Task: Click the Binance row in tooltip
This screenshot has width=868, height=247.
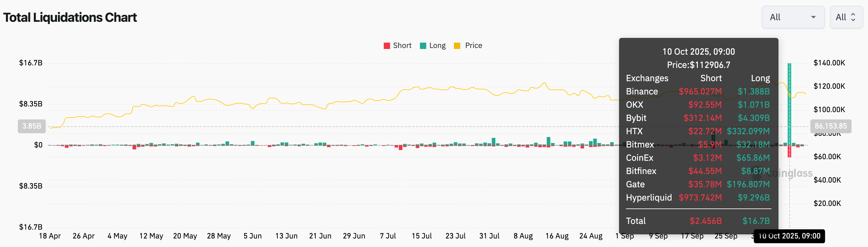Action: [x=698, y=92]
